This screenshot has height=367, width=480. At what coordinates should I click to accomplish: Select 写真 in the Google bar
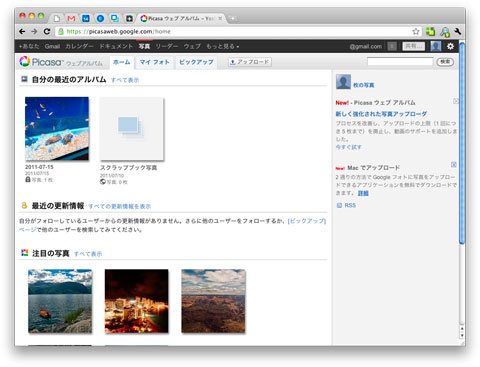(144, 46)
